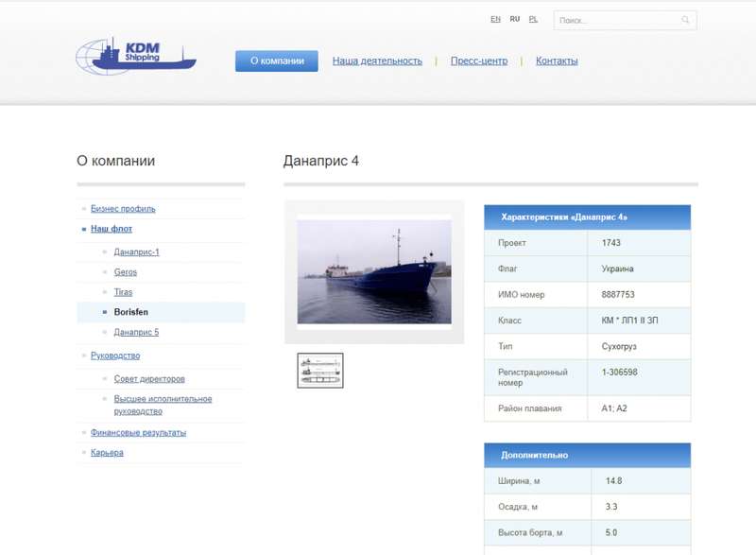Collapse the Наш флот sidebar section

click(112, 229)
